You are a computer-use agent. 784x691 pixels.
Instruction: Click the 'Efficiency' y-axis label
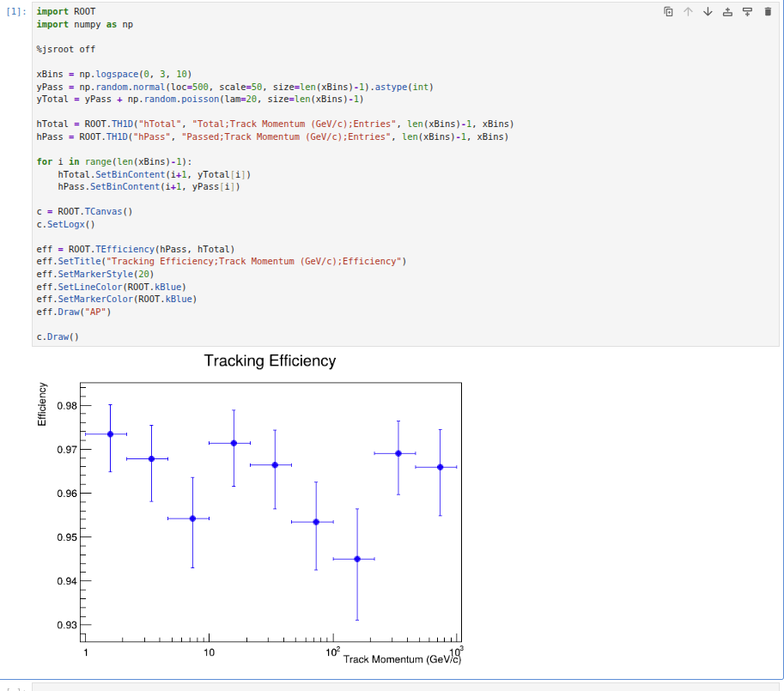pyautogui.click(x=42, y=404)
